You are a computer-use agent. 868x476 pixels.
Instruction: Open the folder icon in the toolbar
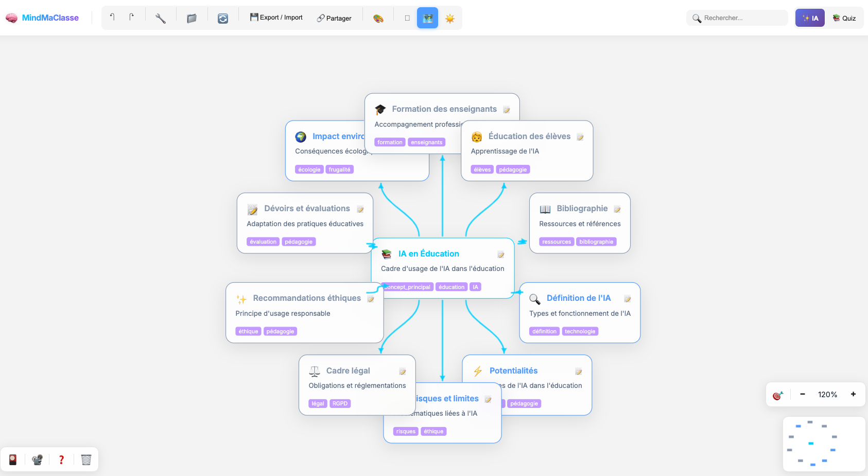(192, 18)
